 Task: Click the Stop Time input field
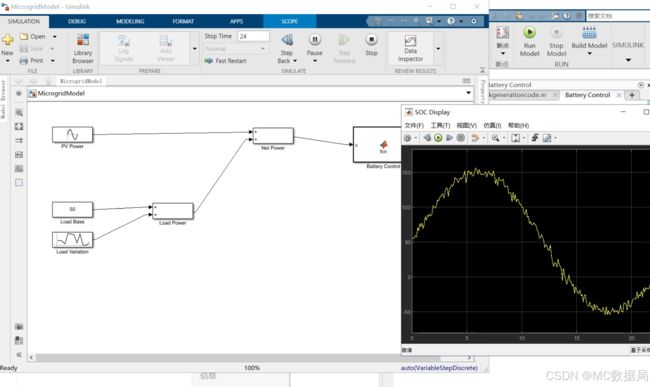pos(253,36)
